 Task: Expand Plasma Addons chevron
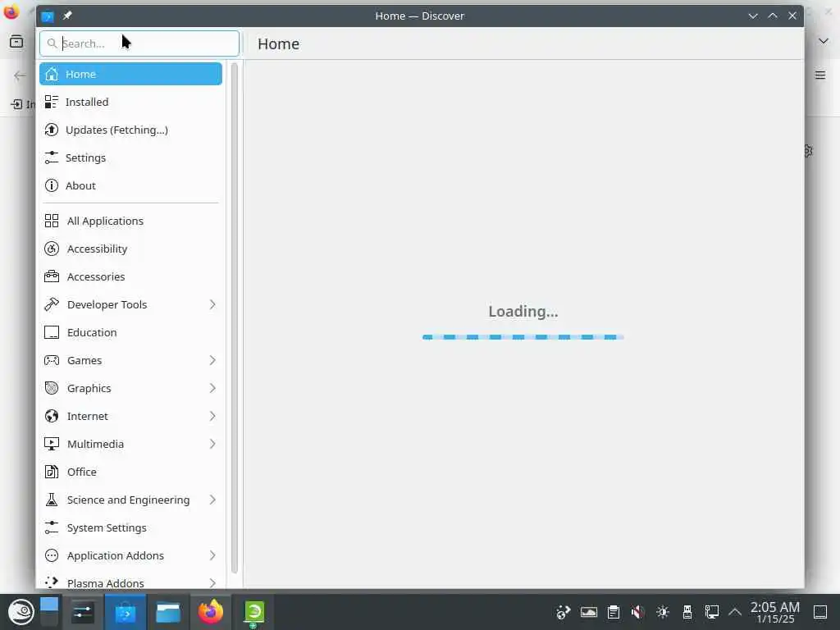212,582
